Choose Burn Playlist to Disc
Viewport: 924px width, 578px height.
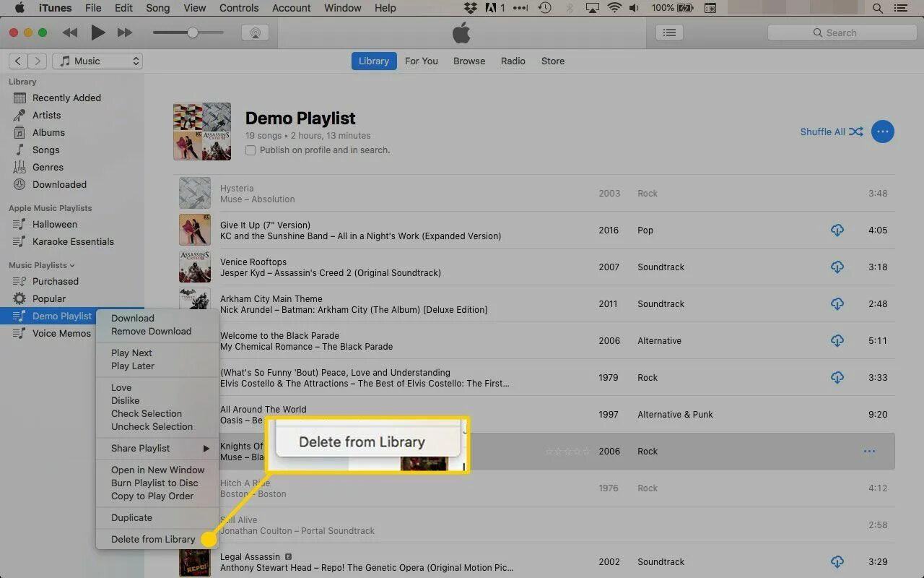(x=157, y=483)
